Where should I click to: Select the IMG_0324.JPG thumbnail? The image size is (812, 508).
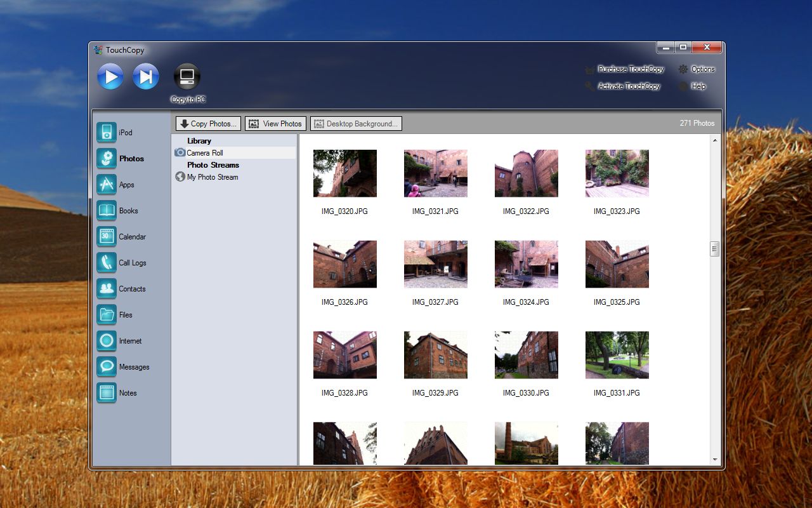527,264
